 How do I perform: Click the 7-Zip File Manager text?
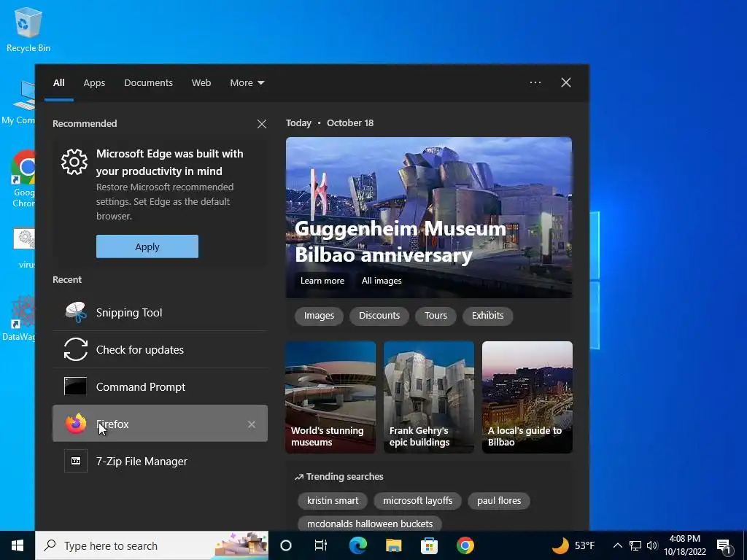[142, 462]
